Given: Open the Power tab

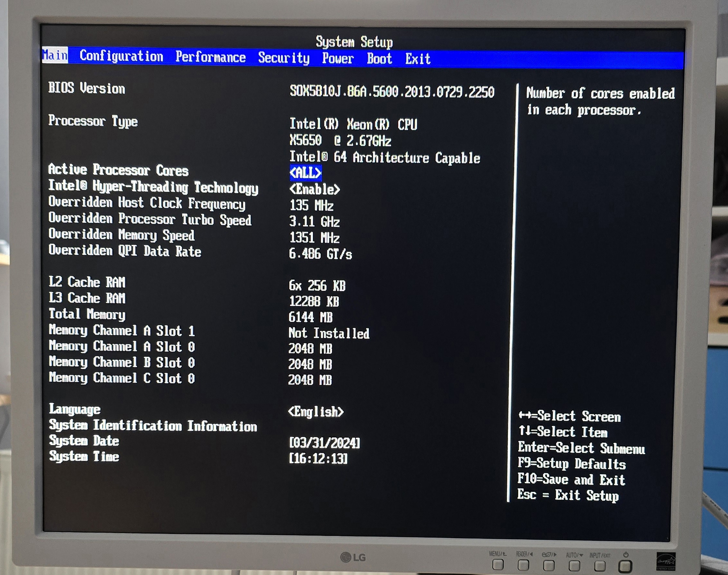Looking at the screenshot, I should [x=337, y=59].
